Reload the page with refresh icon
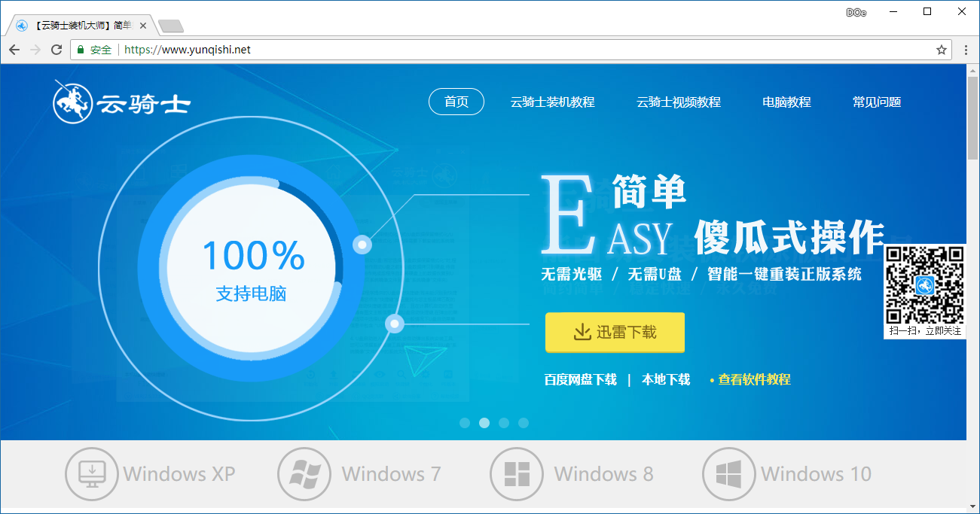Image resolution: width=980 pixels, height=514 pixels. click(56, 50)
